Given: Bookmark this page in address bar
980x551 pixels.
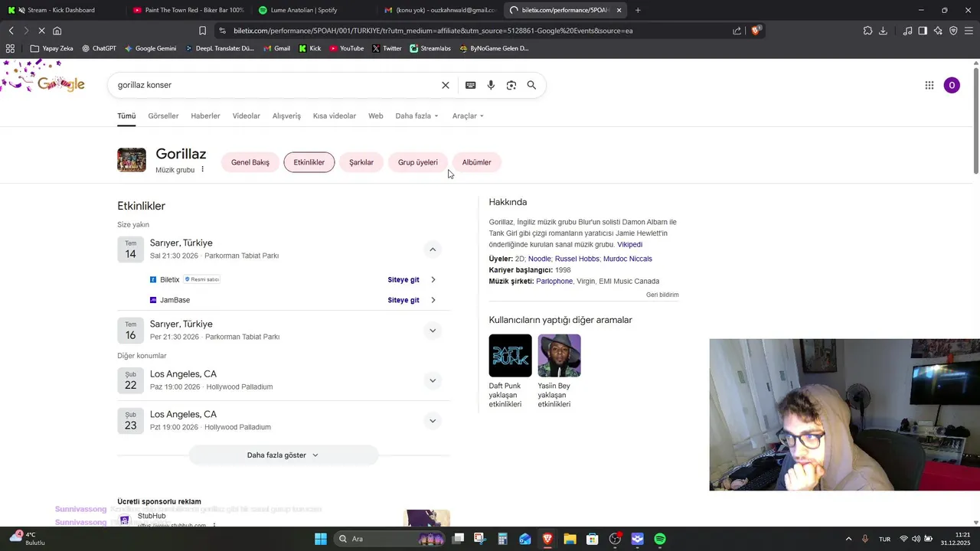Looking at the screenshot, I should point(202,31).
